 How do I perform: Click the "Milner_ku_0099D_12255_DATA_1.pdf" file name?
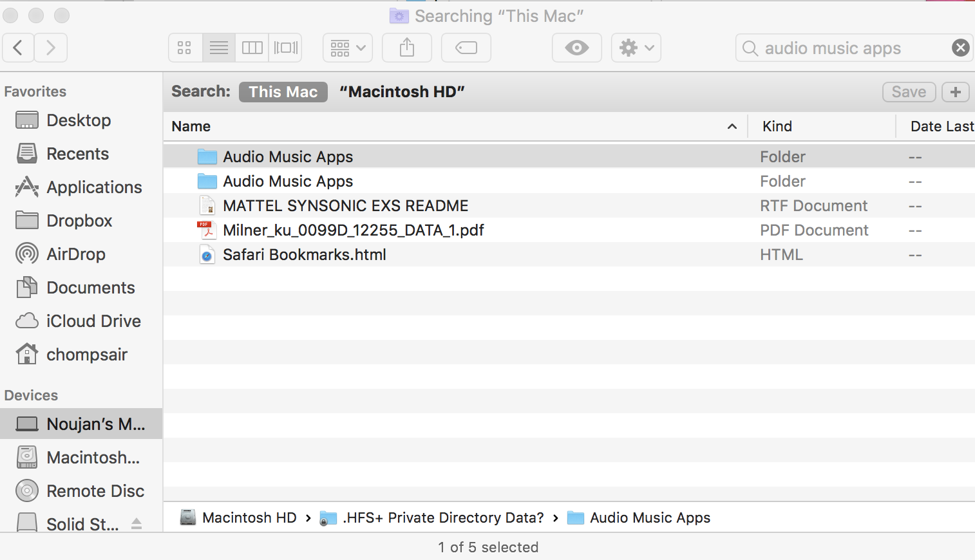click(354, 230)
